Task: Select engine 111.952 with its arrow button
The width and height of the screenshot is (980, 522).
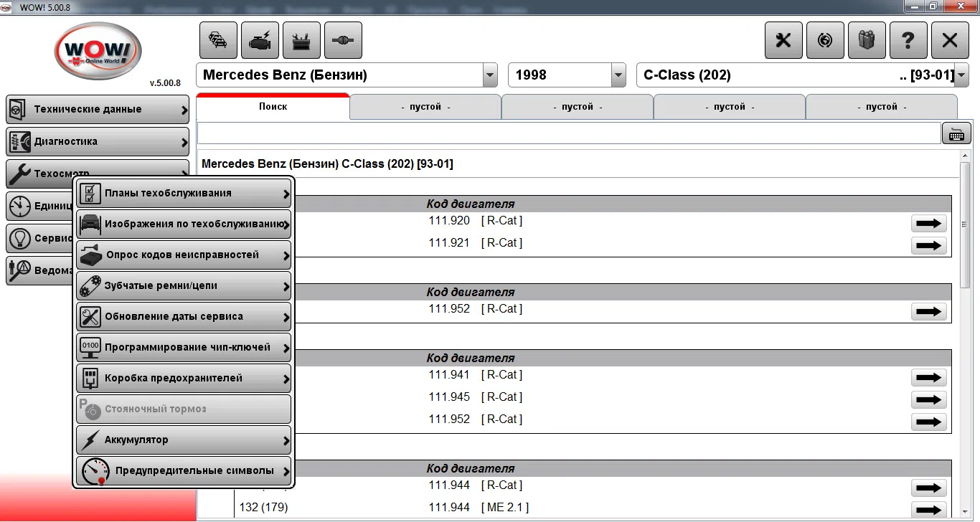Action: click(928, 311)
